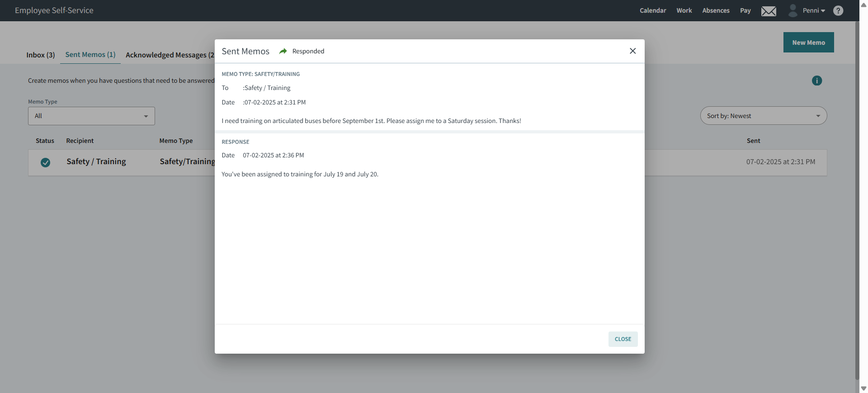Open the Sort by Newest dropdown
The image size is (868, 393).
[763, 116]
